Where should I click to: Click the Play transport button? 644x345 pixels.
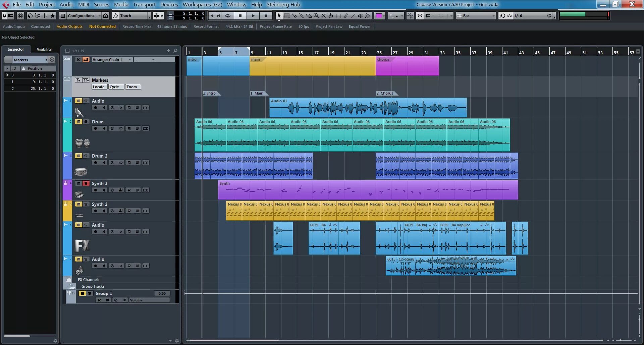click(x=253, y=15)
